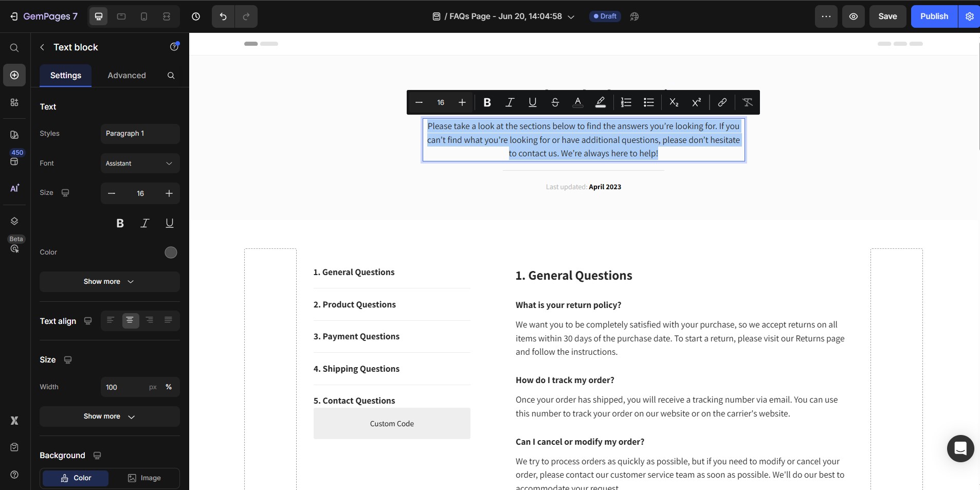Select center text alignment option

point(130,320)
